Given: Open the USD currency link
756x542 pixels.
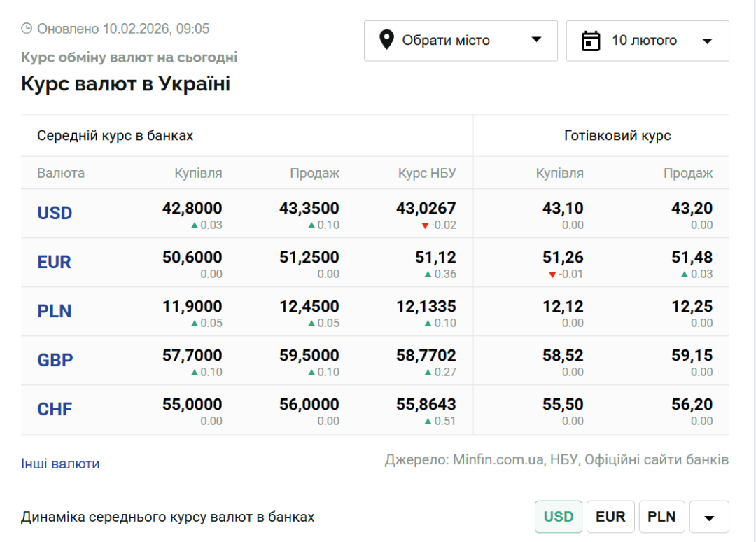Looking at the screenshot, I should [x=55, y=213].
